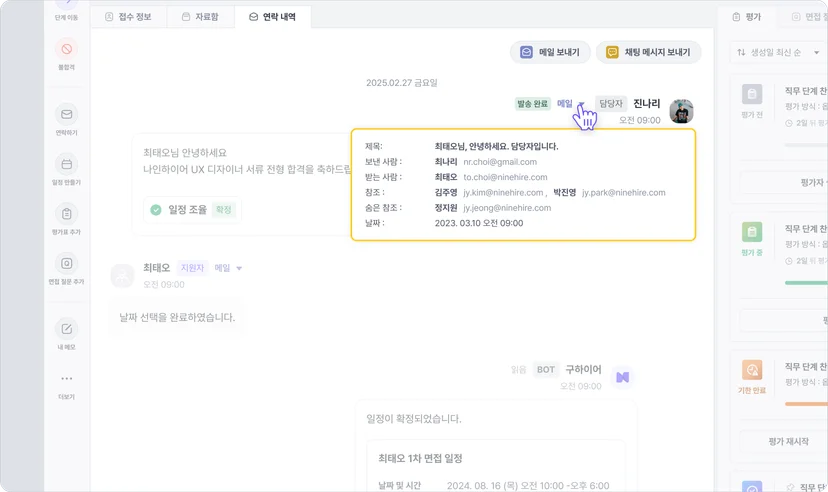Screen dimensions: 828x492
Task: Click the 메일 보내기 button
Action: click(550, 52)
